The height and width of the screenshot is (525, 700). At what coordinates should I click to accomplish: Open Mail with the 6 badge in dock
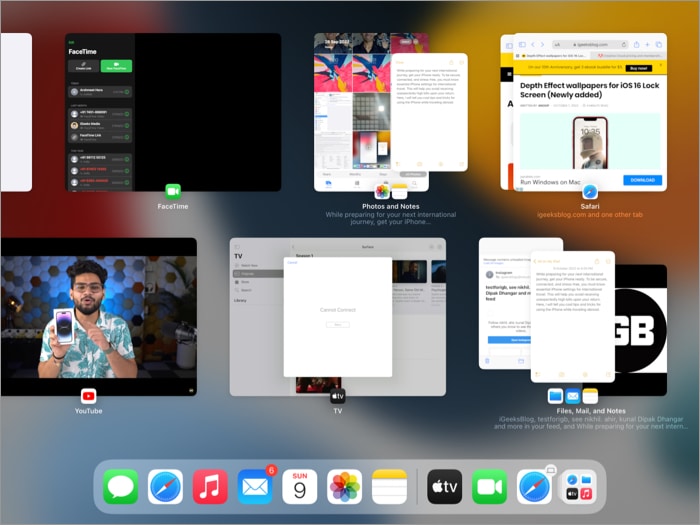255,487
